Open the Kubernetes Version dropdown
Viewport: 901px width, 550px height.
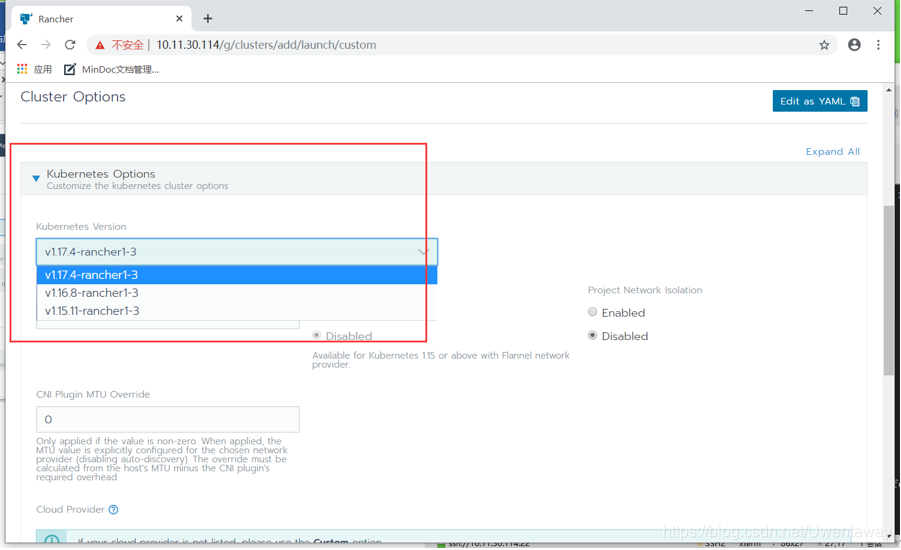click(x=237, y=252)
